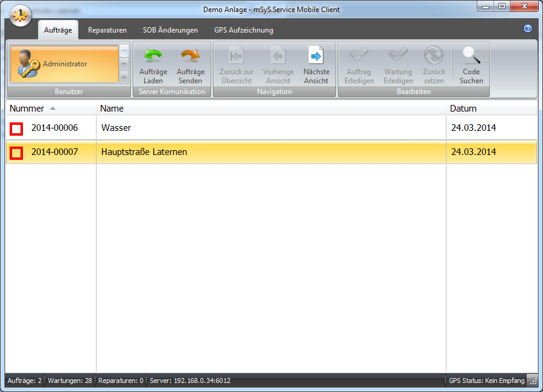Open the blue help icon

[528, 28]
